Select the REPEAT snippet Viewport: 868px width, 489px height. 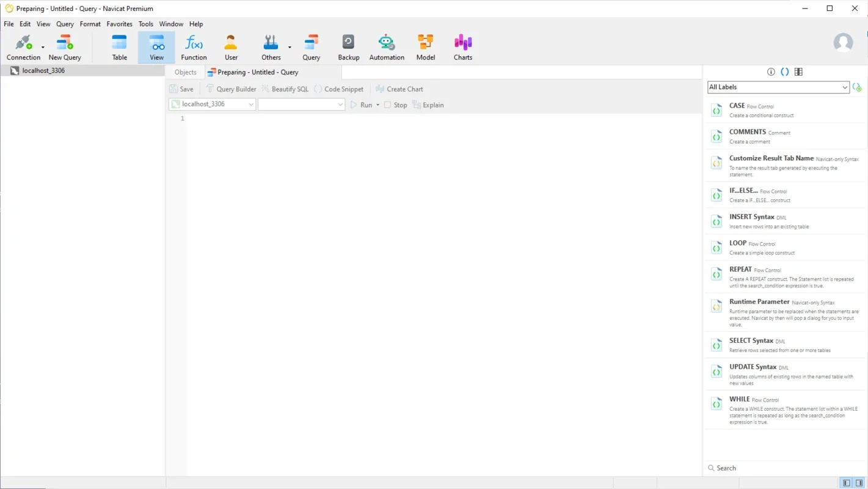point(786,277)
